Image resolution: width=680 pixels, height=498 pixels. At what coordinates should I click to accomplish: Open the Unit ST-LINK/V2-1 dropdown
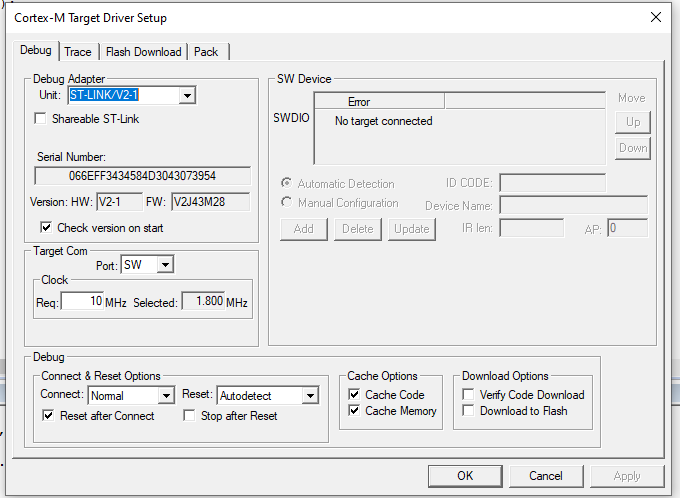[x=187, y=95]
